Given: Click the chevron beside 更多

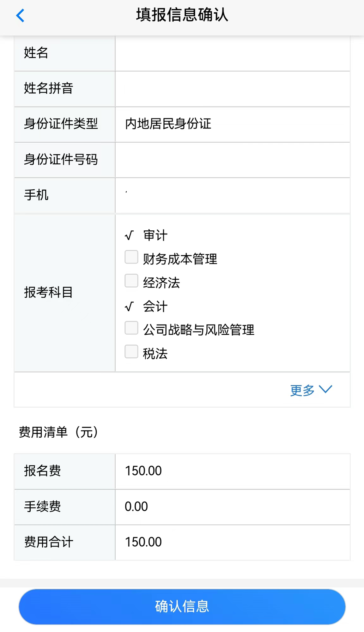Looking at the screenshot, I should pos(325,389).
